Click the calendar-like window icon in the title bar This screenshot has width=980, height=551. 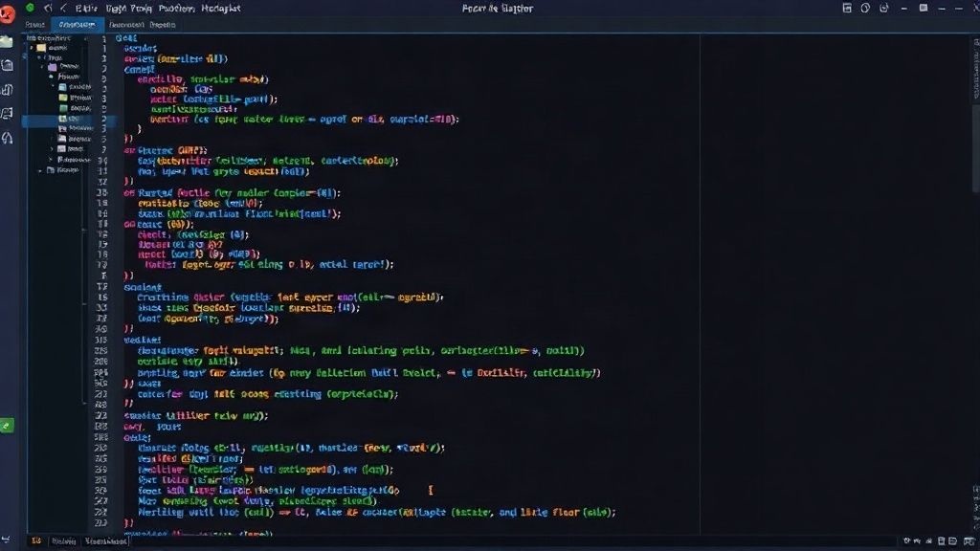(847, 8)
